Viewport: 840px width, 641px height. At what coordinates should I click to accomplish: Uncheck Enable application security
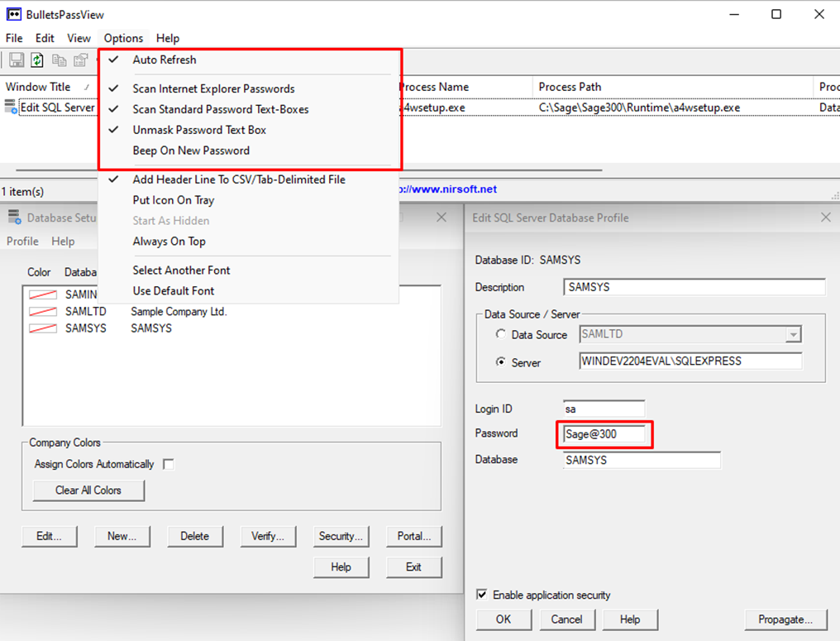pyautogui.click(x=482, y=595)
